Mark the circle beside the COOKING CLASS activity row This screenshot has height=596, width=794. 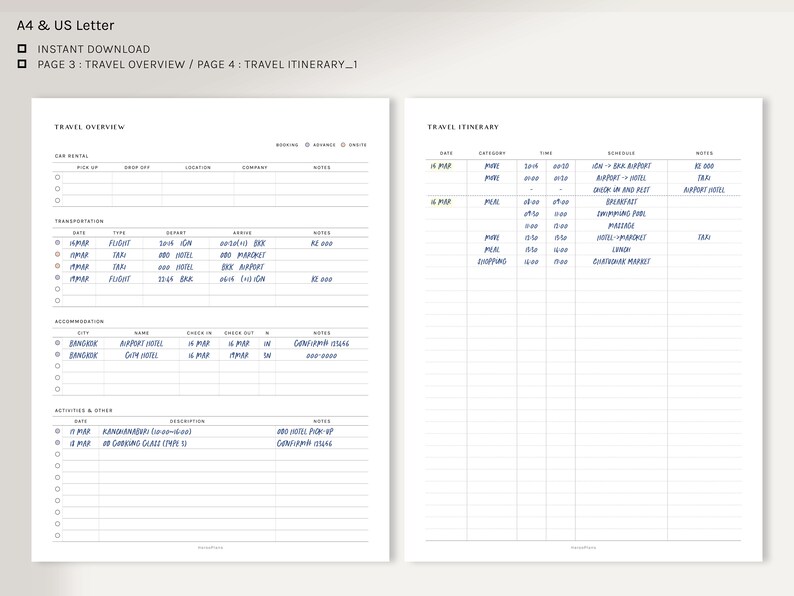(x=58, y=443)
